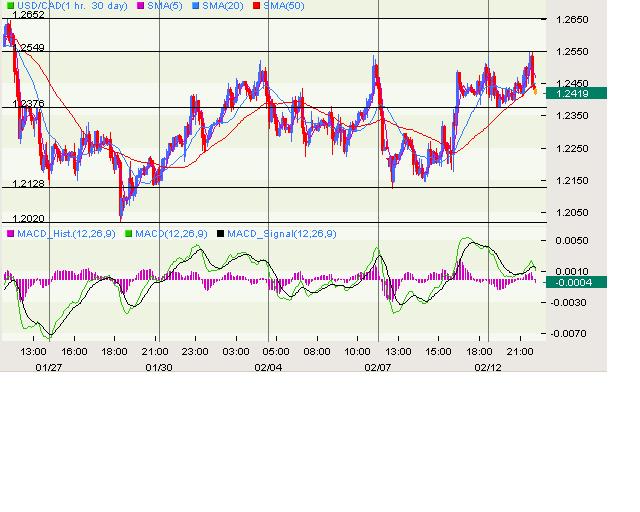The width and height of the screenshot is (640, 512).
Task: Click the magenta MACD_Hist legend square
Action: click(11, 234)
